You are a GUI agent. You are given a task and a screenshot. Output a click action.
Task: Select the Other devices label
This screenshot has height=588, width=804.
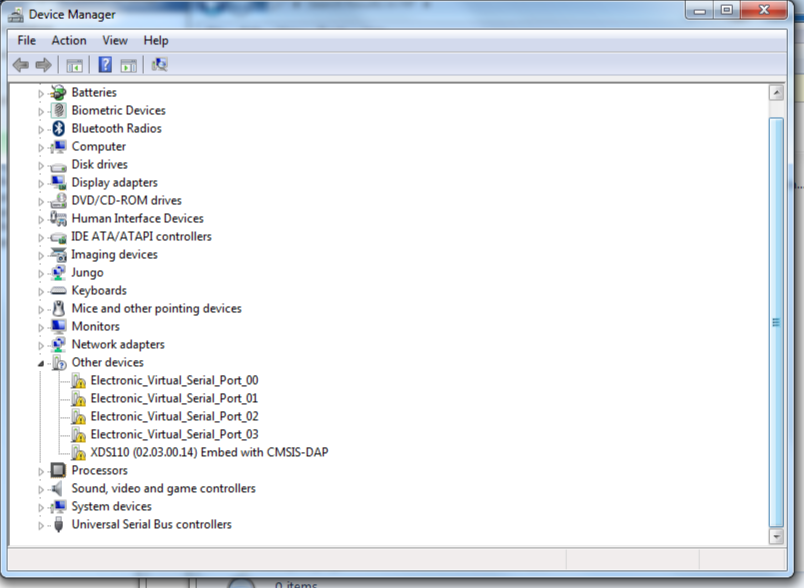[x=108, y=362]
